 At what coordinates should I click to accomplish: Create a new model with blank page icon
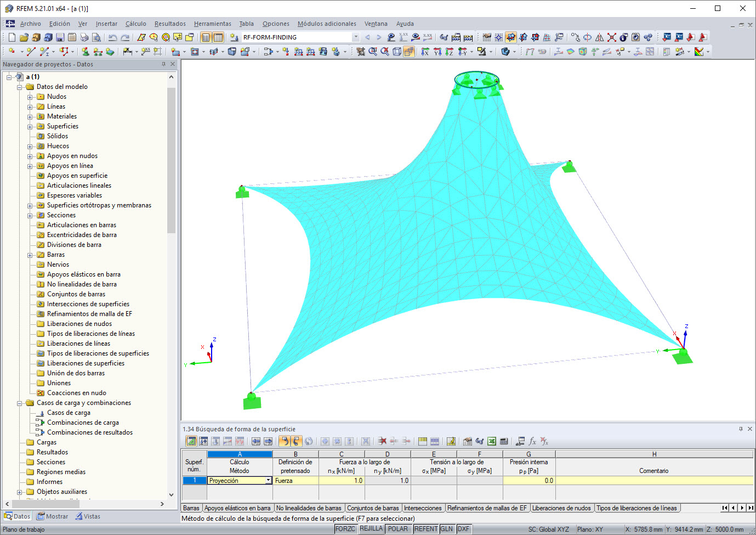(x=12, y=37)
